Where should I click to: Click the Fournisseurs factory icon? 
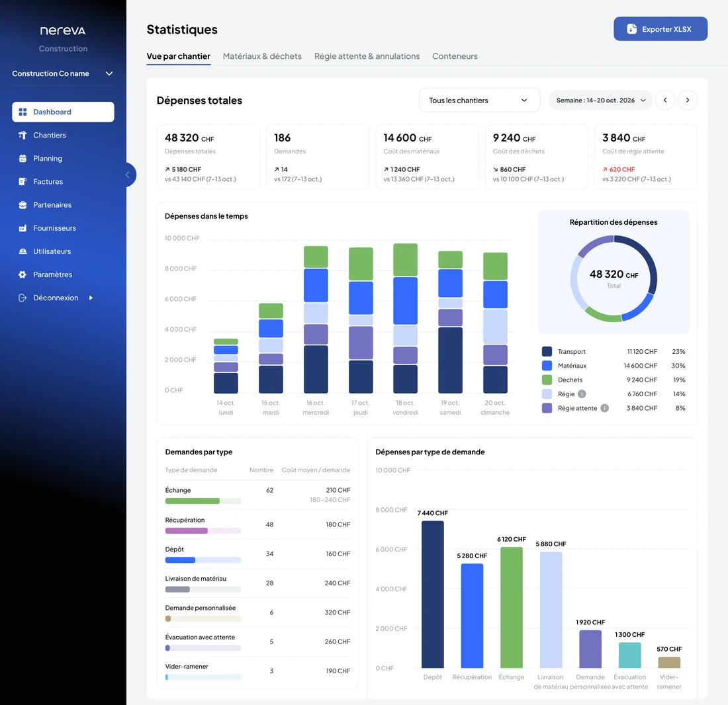[23, 228]
